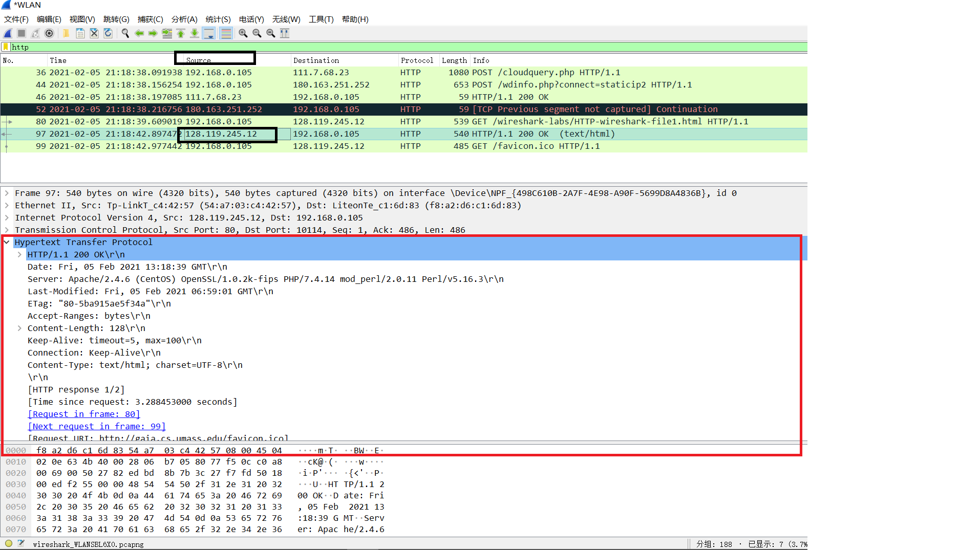This screenshot has height=550, width=980.
Task: Jump to last packet icon
Action: [x=195, y=33]
